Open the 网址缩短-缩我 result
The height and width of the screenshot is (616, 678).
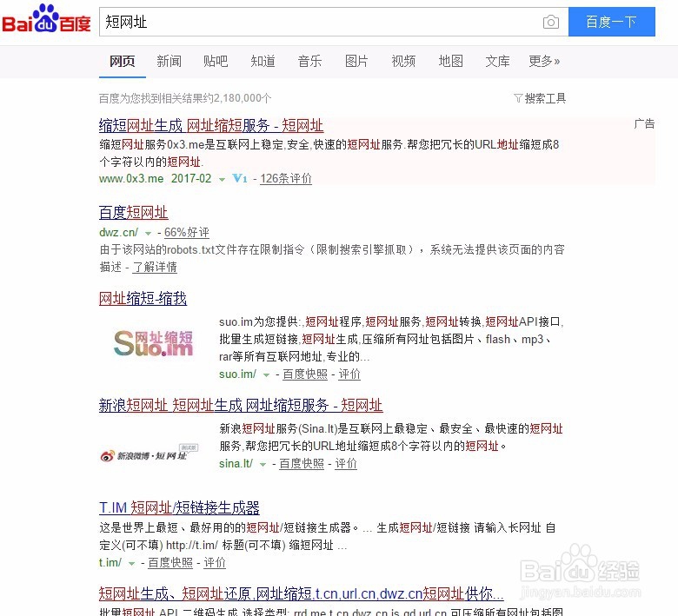coord(143,298)
